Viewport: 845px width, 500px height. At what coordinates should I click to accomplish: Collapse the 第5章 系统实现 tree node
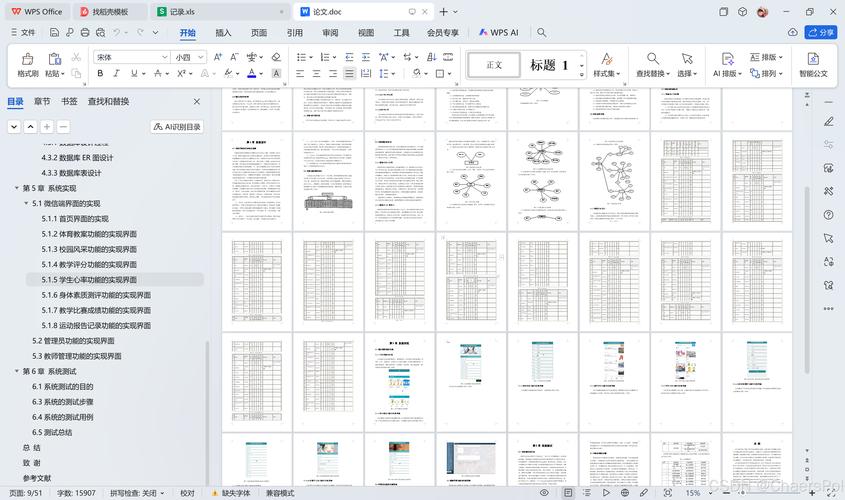click(x=17, y=188)
